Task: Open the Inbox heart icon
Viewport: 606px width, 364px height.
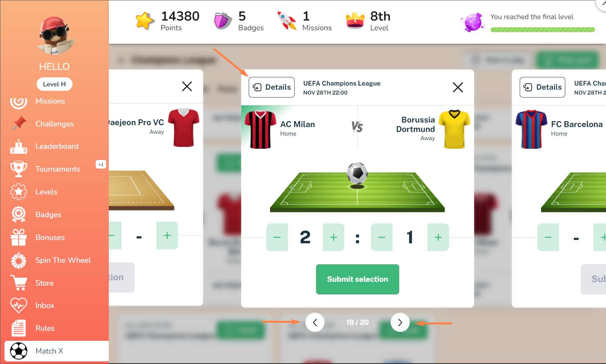Action: coord(19,305)
